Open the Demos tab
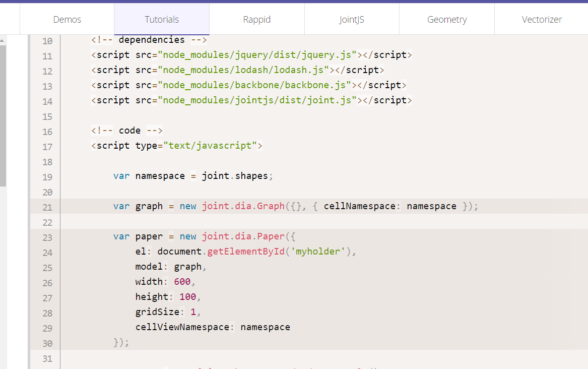 (x=67, y=20)
